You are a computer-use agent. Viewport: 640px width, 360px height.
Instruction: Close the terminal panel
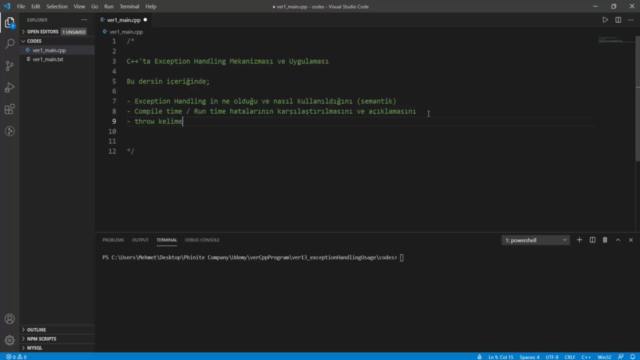pyautogui.click(x=631, y=240)
